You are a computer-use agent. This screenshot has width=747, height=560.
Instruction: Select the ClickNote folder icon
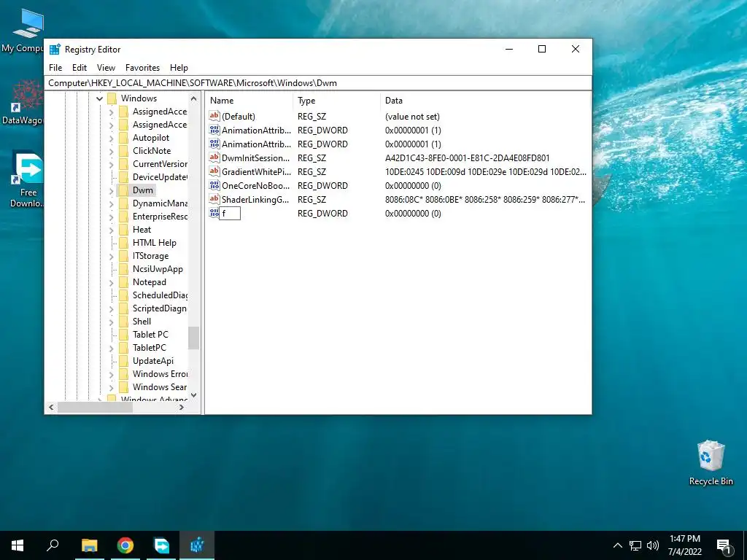point(123,150)
